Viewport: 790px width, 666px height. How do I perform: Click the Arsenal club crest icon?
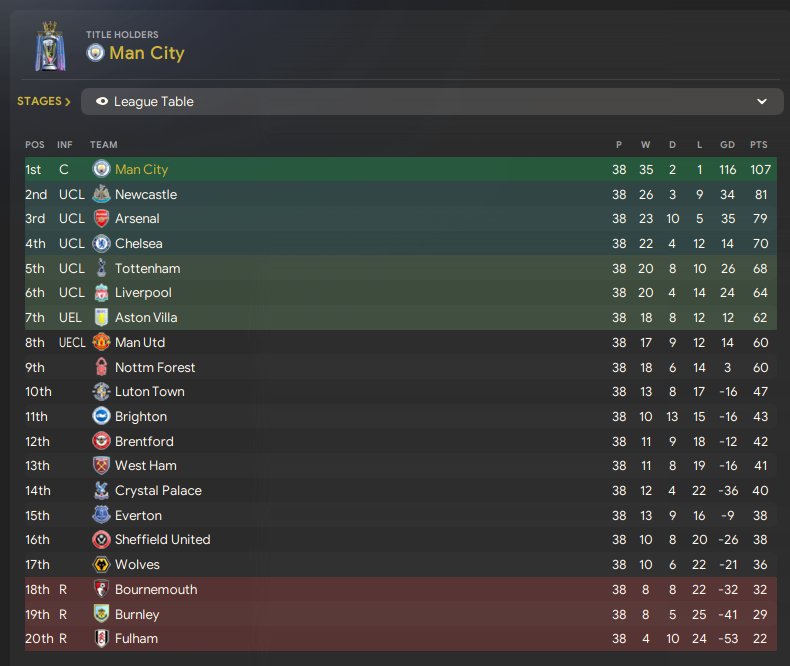tap(101, 219)
